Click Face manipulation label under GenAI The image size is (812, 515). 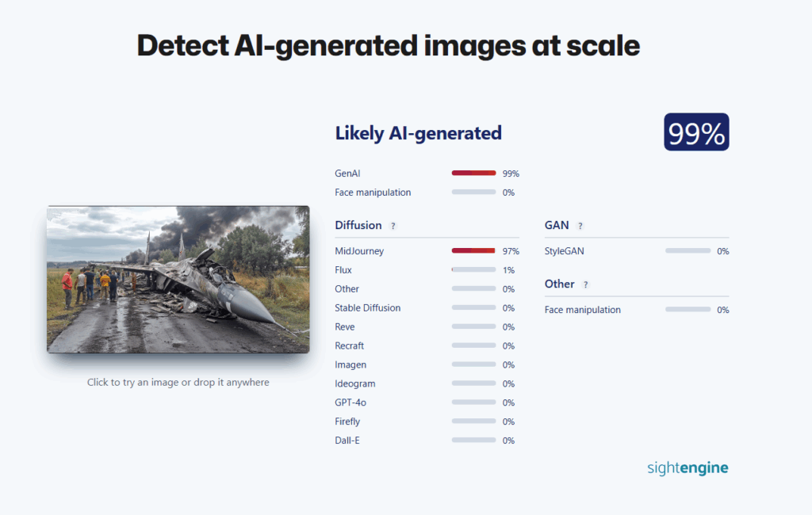click(x=373, y=192)
